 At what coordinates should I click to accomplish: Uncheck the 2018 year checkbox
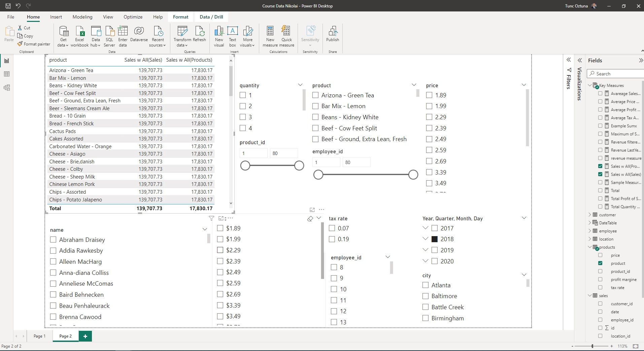pos(435,239)
